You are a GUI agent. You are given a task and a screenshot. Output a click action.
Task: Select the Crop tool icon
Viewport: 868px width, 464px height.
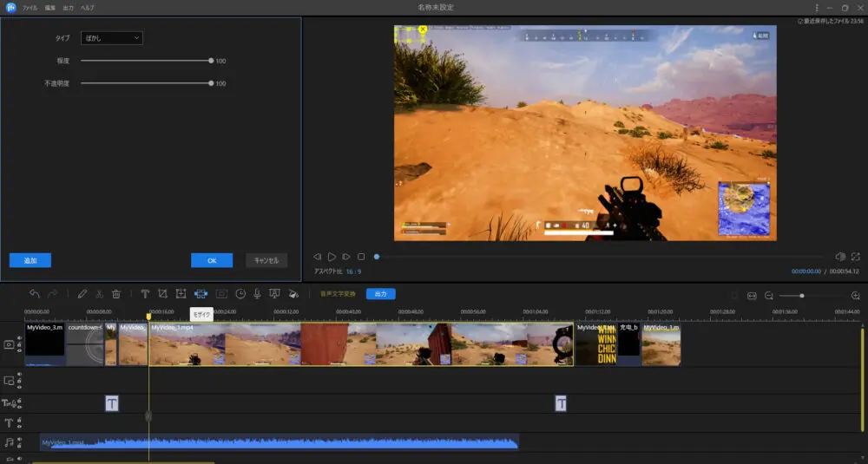(x=163, y=294)
